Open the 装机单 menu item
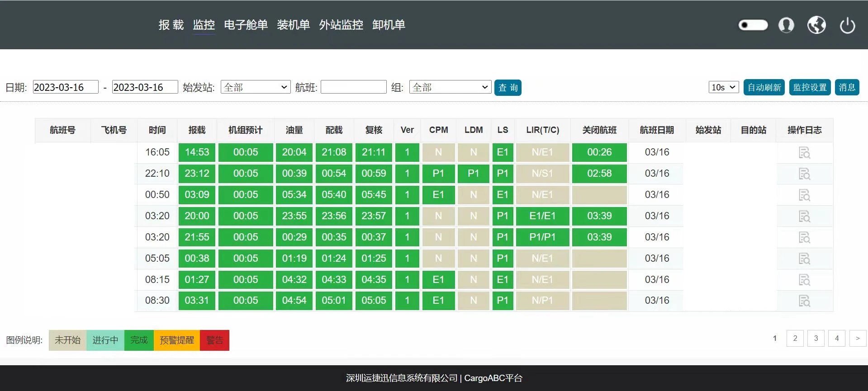This screenshot has height=391, width=868. point(294,25)
